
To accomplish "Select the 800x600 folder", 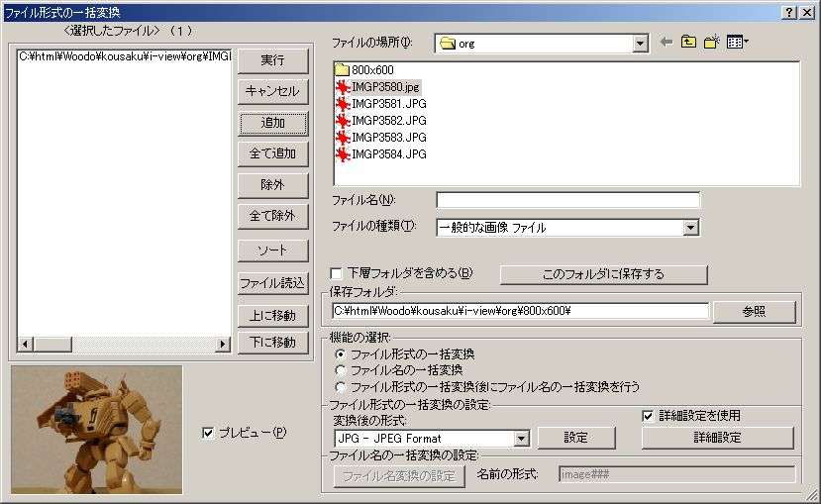I will pos(371,71).
